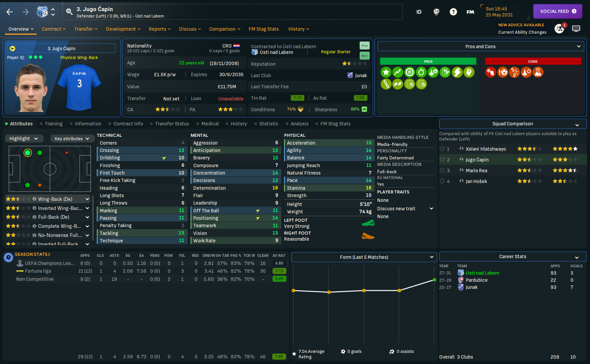Open Xolani Hlatshwayo's profile link
The height and width of the screenshot is (364, 590).
(x=486, y=149)
